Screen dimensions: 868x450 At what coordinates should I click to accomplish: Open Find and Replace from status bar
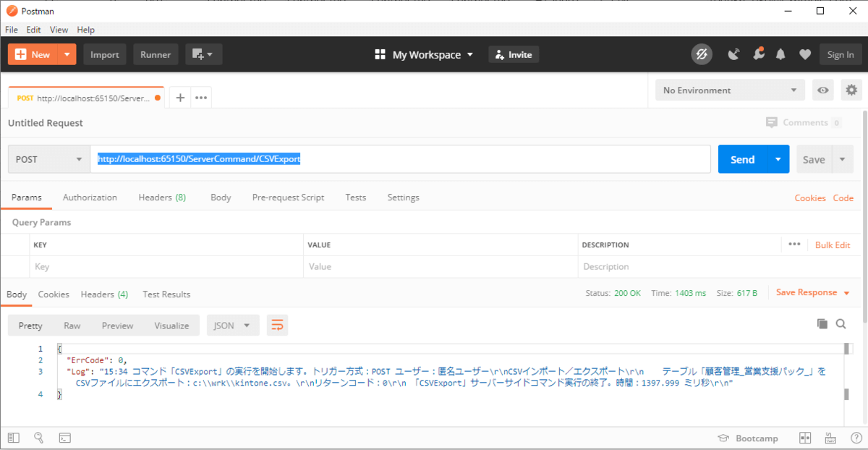(39, 438)
